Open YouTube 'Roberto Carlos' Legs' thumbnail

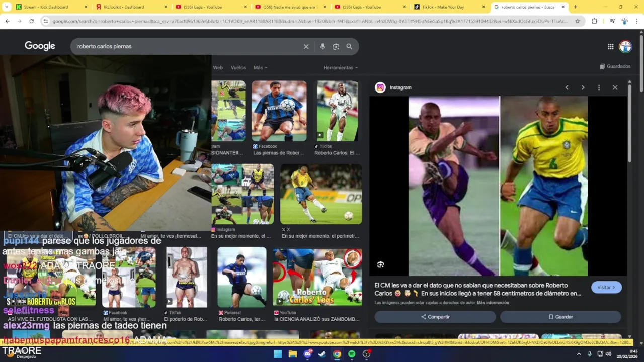(x=317, y=277)
